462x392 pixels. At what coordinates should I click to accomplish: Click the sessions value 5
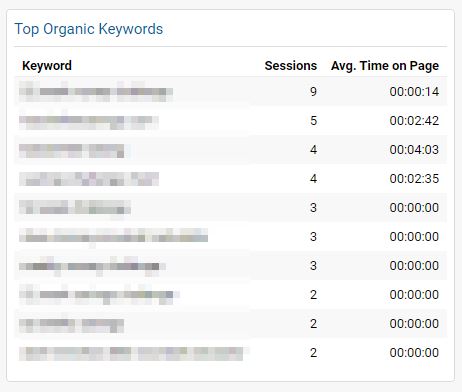(313, 120)
